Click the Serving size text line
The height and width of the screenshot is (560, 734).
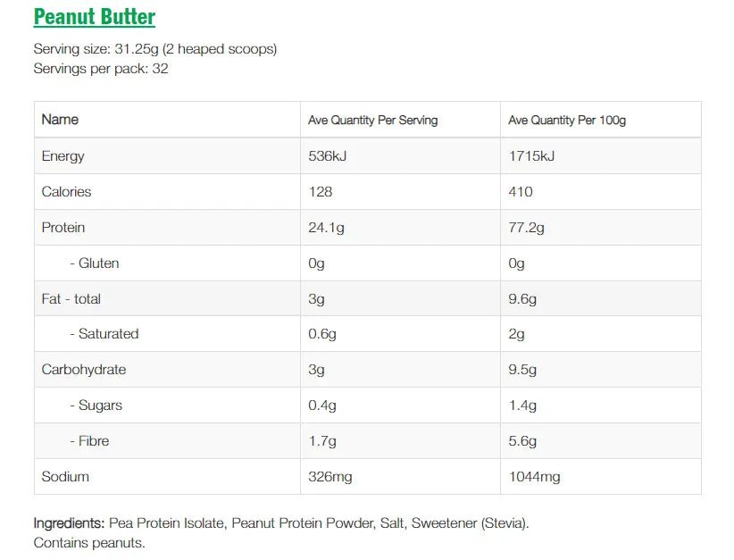[x=154, y=49]
